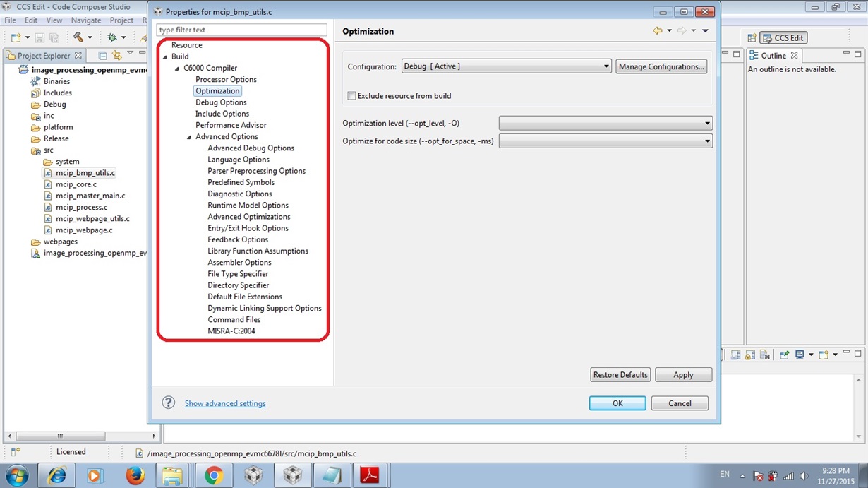
Task: Select Include Options tree item
Action: click(x=222, y=114)
